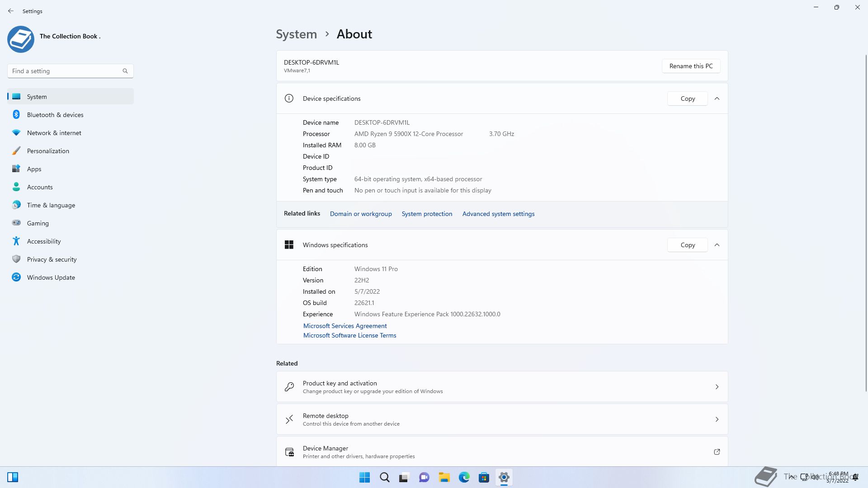868x488 pixels.
Task: Open Microsoft Store from taskbar
Action: (x=484, y=477)
